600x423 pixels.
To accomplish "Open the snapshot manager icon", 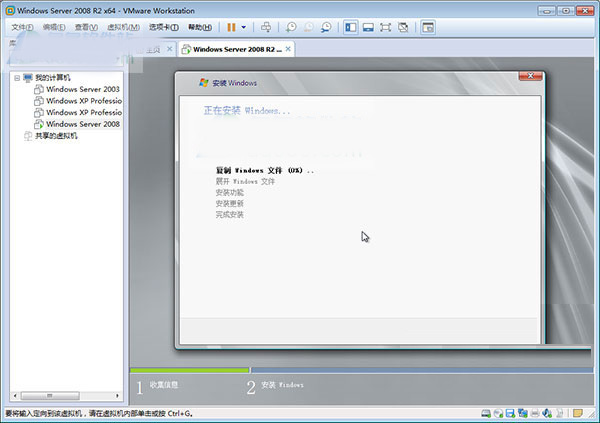I will coord(327,27).
